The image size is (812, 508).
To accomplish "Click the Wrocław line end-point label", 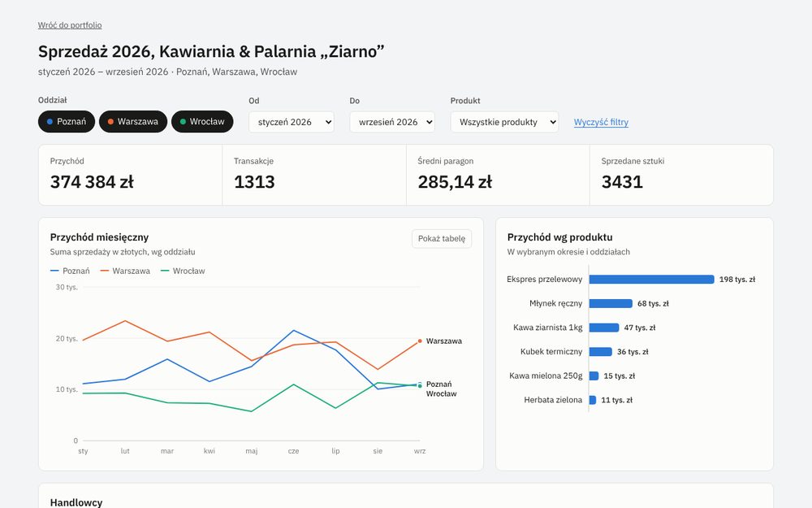I will [441, 394].
